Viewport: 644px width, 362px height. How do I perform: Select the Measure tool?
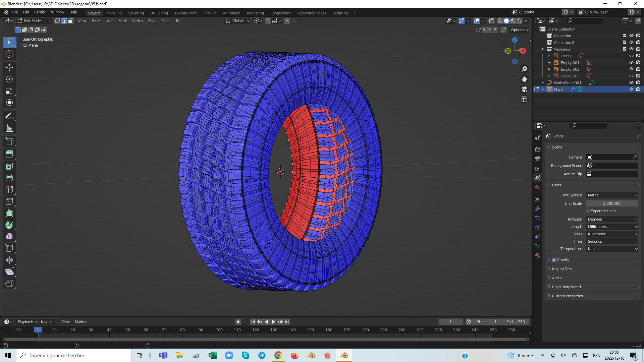[x=9, y=128]
